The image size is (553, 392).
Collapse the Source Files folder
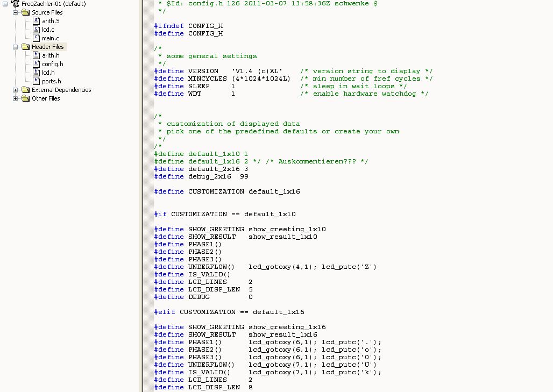click(x=15, y=12)
